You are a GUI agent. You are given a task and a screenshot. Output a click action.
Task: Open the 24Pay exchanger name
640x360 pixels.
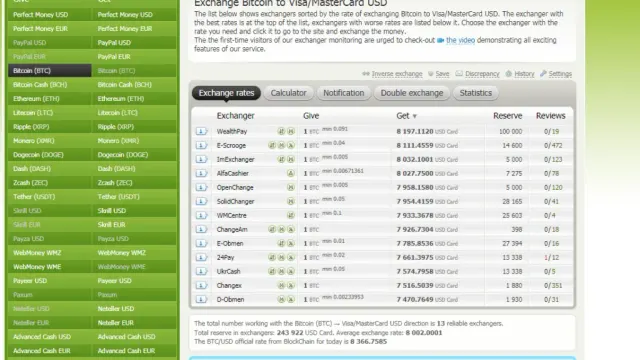click(x=225, y=257)
